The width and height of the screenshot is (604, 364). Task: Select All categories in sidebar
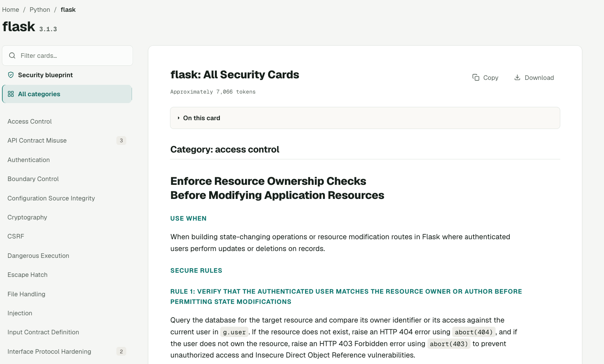pos(67,94)
